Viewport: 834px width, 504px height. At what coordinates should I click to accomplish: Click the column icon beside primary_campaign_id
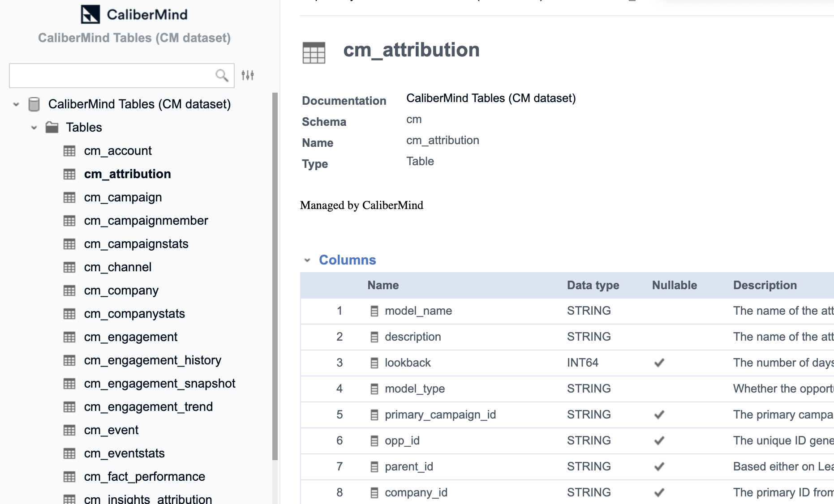point(374,415)
